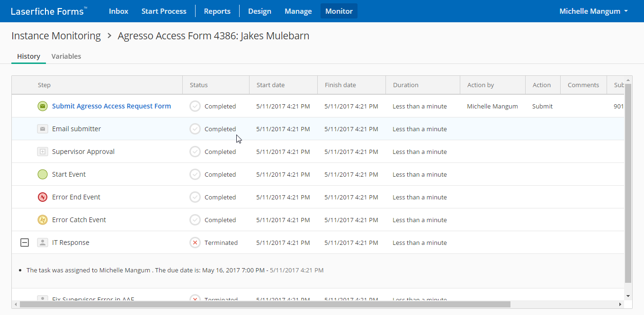Switch to the History tab

[x=28, y=56]
